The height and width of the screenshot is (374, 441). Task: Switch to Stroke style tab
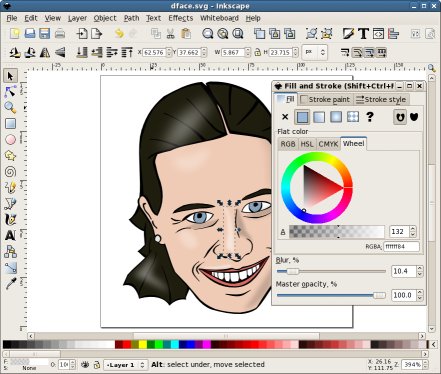381,99
